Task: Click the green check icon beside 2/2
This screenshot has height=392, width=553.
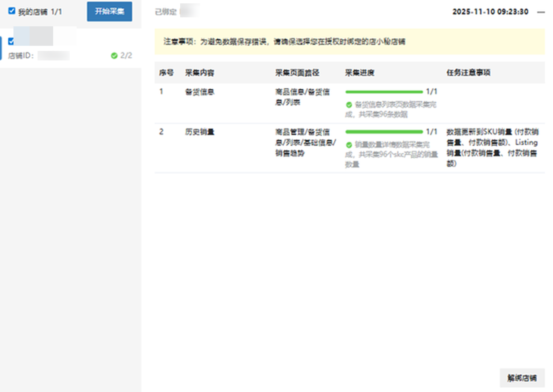Action: point(114,56)
